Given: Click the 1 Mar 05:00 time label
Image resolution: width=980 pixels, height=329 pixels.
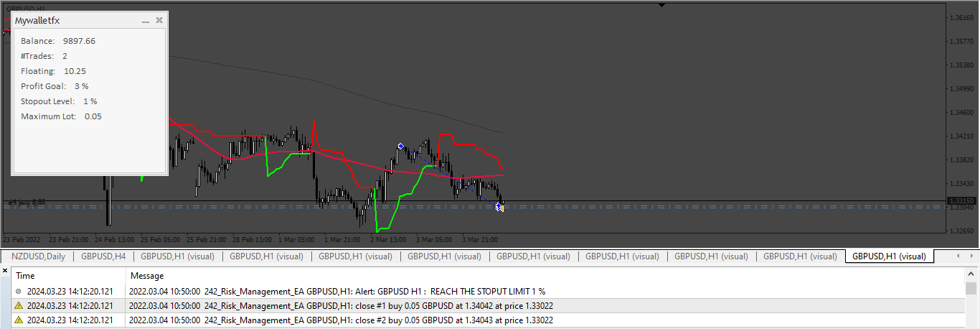Looking at the screenshot, I should coord(296,239).
